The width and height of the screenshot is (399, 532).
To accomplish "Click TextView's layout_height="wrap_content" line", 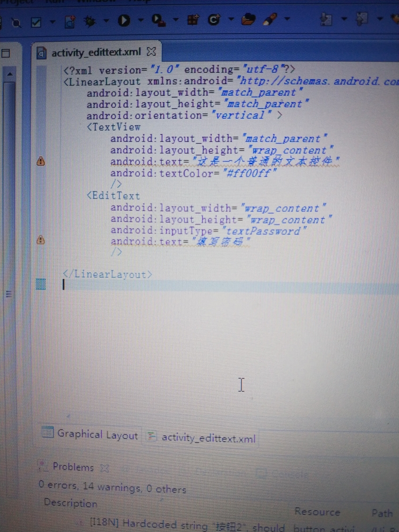I will (x=222, y=150).
